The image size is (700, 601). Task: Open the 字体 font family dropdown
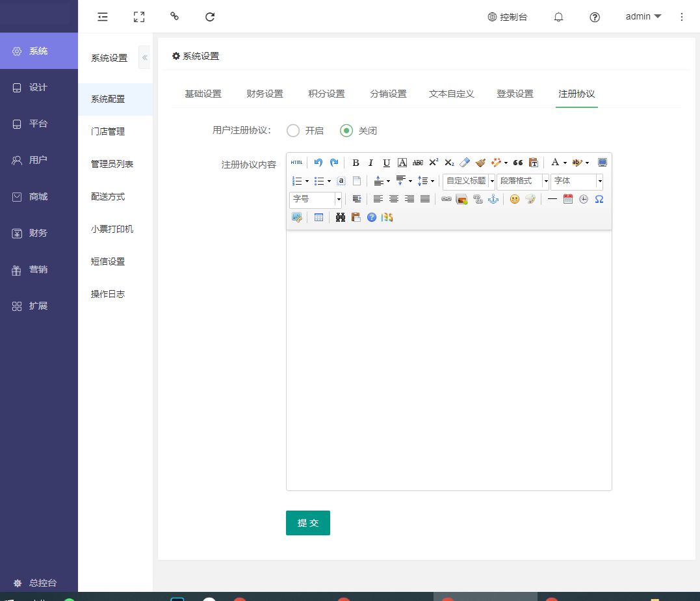(577, 181)
